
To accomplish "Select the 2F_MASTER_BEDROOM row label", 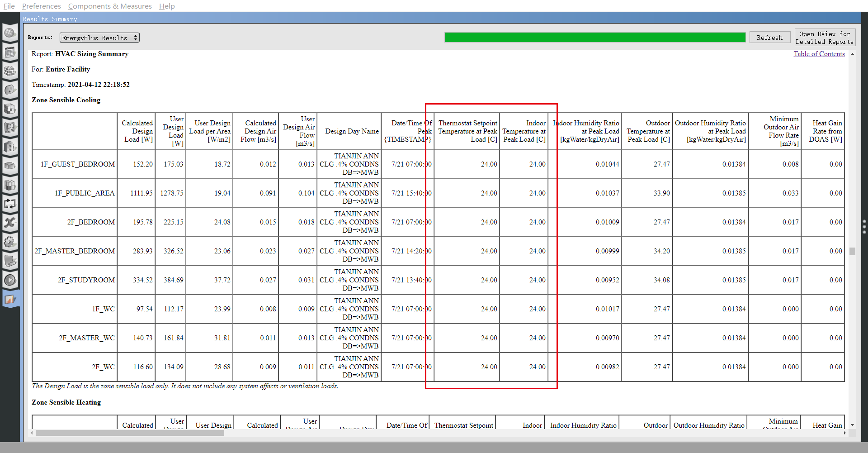I will (x=75, y=251).
